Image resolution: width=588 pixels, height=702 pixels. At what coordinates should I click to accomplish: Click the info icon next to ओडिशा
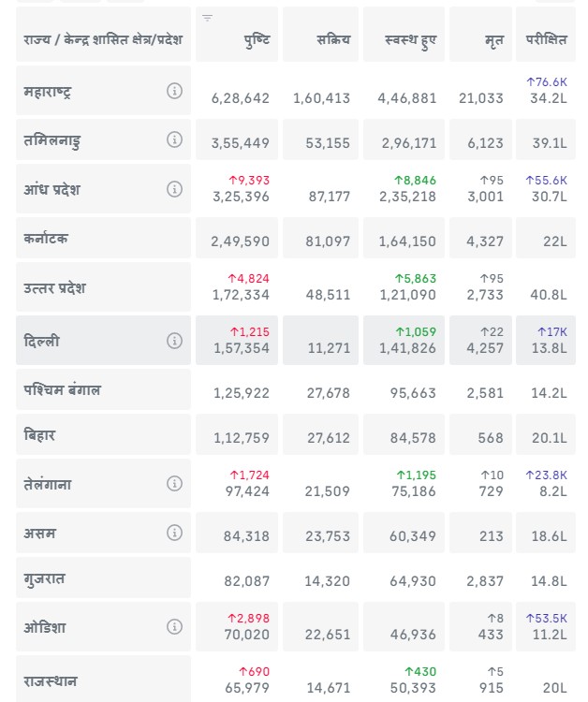pos(174,627)
